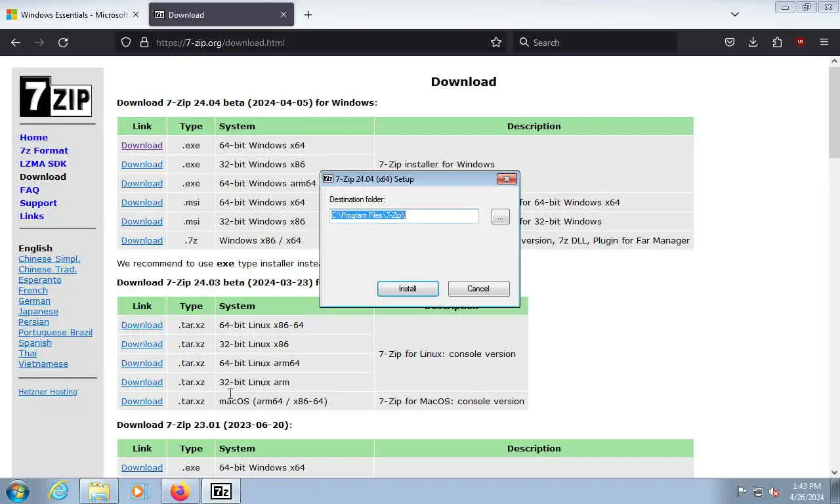Close the Download tab
Image resolution: width=840 pixels, height=504 pixels.
(x=283, y=14)
